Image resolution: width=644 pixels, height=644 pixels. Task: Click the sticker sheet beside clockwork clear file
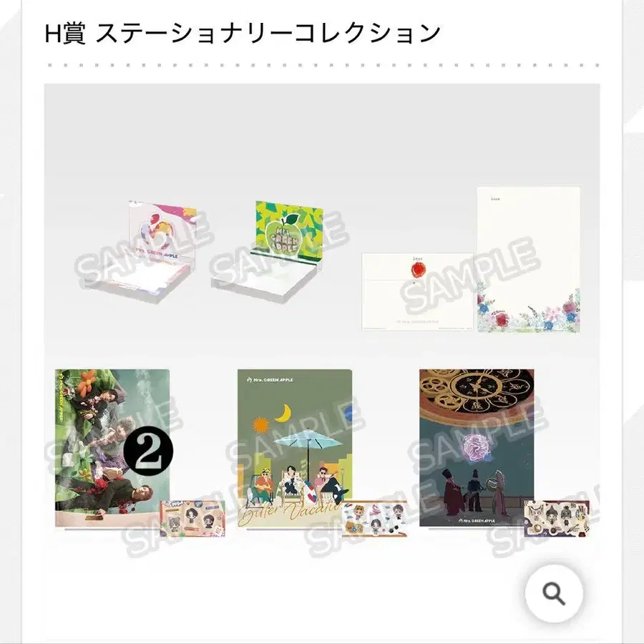(557, 518)
